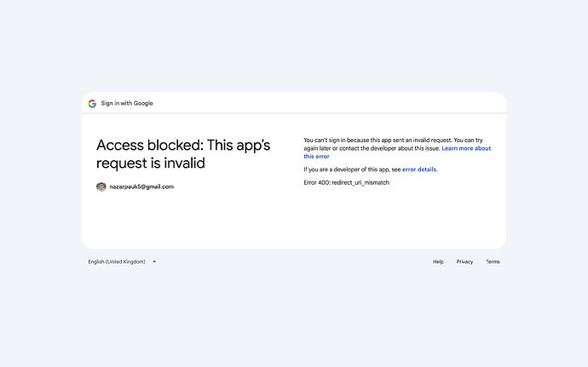Click the "Access blocked: This app's" heading line

tap(183, 146)
